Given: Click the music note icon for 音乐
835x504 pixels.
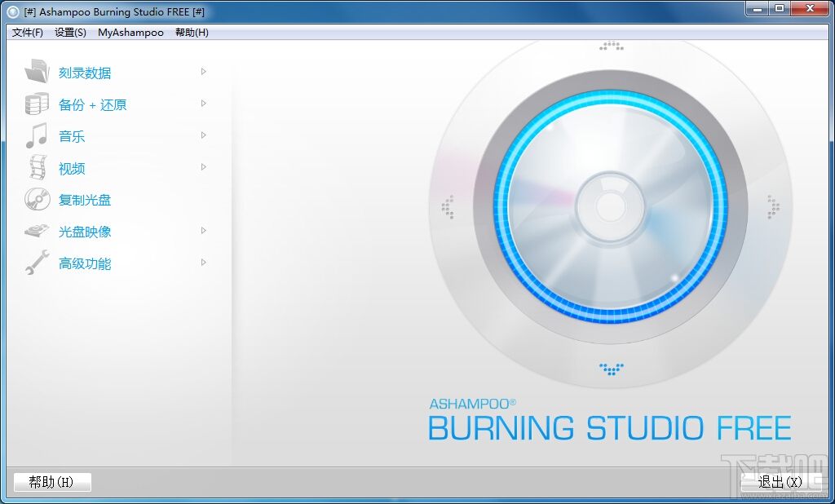Looking at the screenshot, I should pyautogui.click(x=37, y=136).
